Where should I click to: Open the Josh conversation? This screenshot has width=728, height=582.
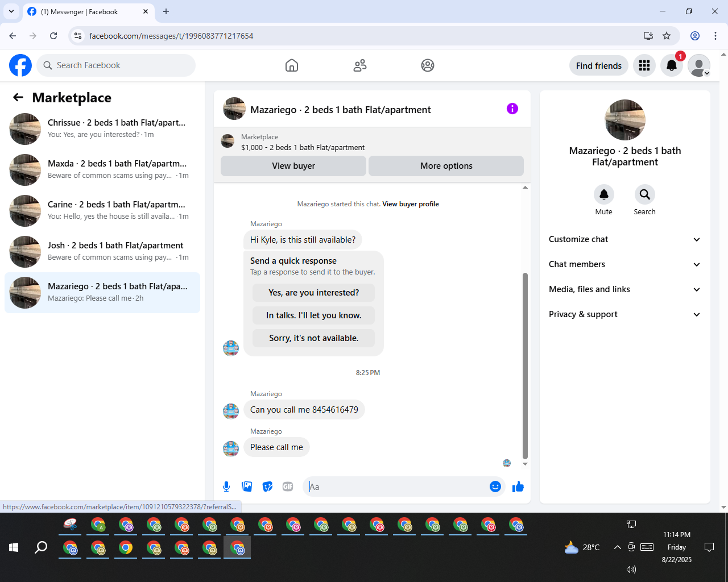[x=102, y=252]
